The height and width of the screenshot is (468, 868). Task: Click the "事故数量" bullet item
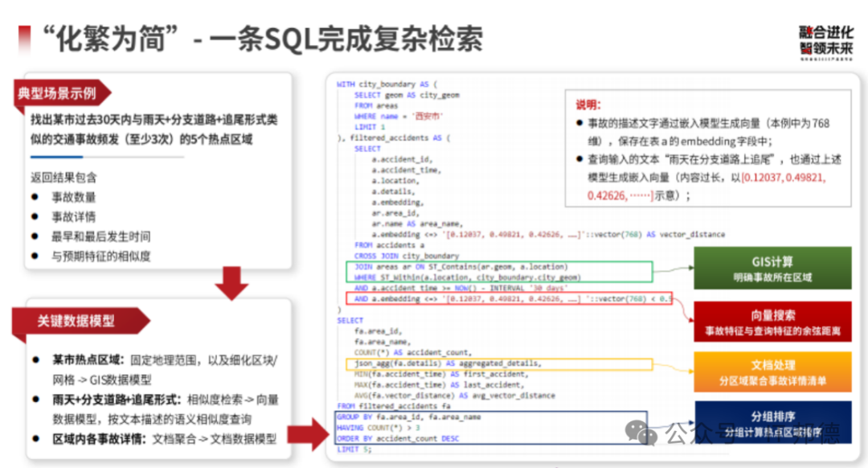[74, 197]
